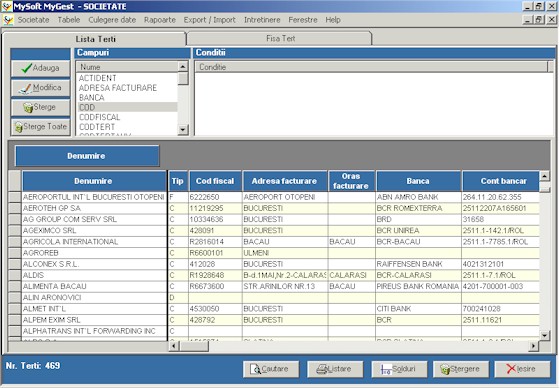Image resolution: width=560 pixels, height=388 pixels.
Task: Click the Modifica button
Action: [x=40, y=88]
